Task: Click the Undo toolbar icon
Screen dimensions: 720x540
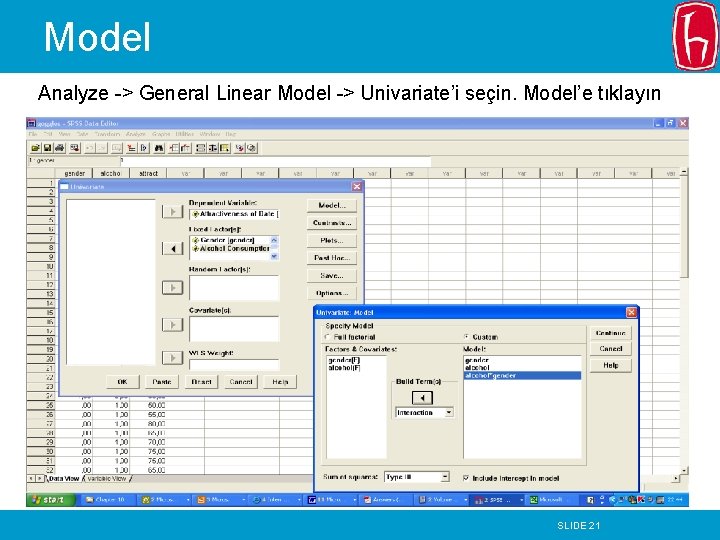Action: click(x=90, y=148)
